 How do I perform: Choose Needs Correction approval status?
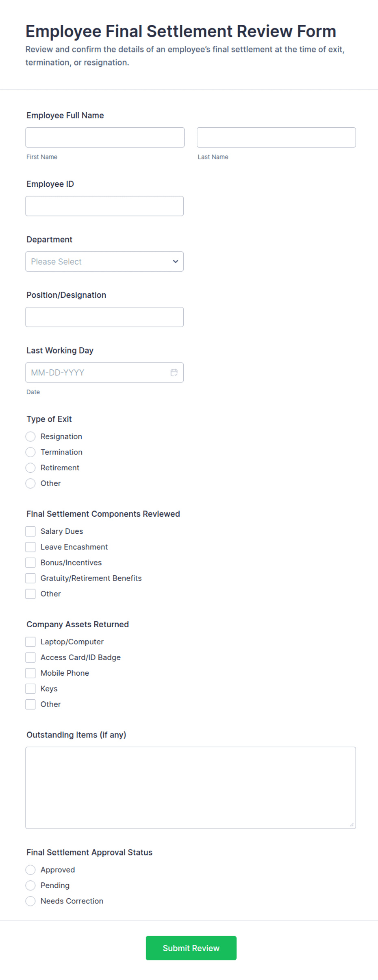[x=30, y=901]
